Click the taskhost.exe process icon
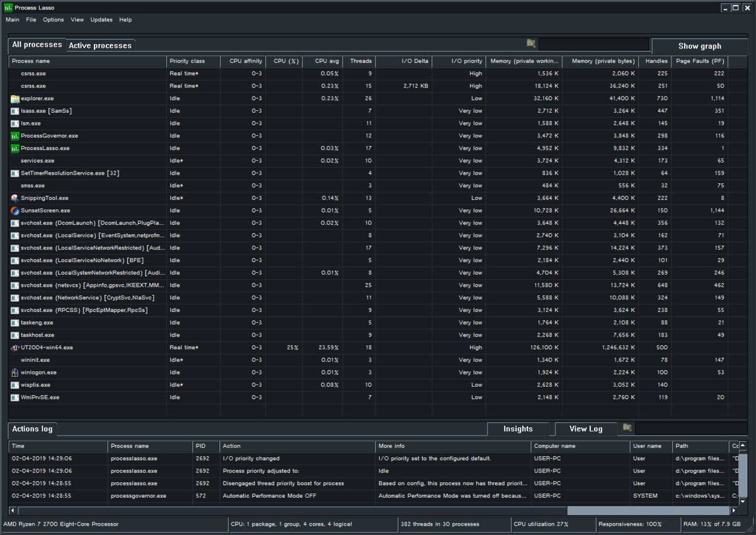This screenshot has height=535, width=756. [x=15, y=335]
